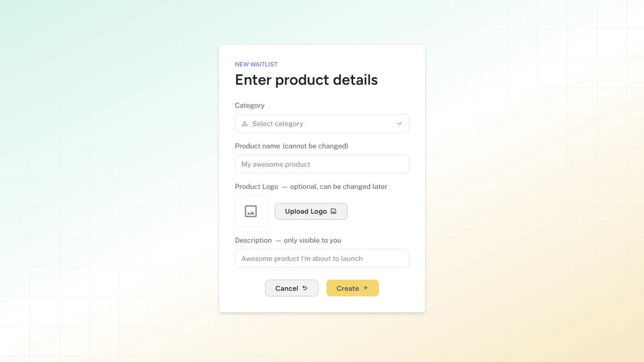Click the Enter product details heading

click(x=306, y=79)
